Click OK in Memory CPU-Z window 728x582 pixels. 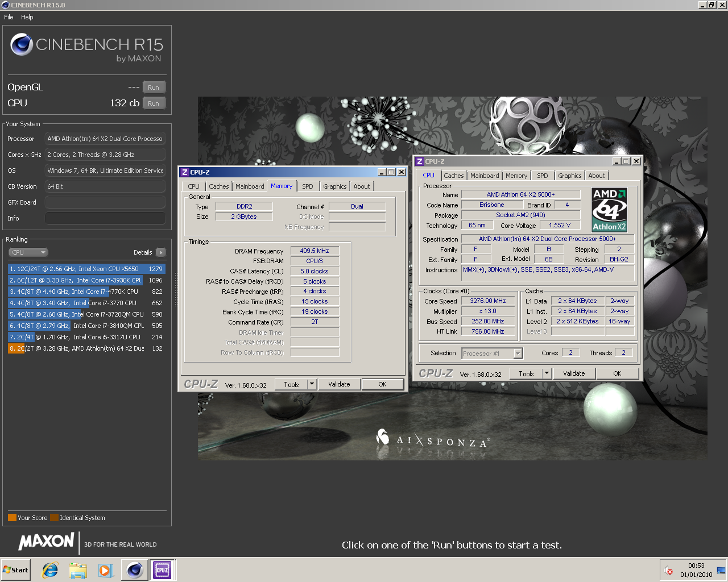tap(382, 385)
